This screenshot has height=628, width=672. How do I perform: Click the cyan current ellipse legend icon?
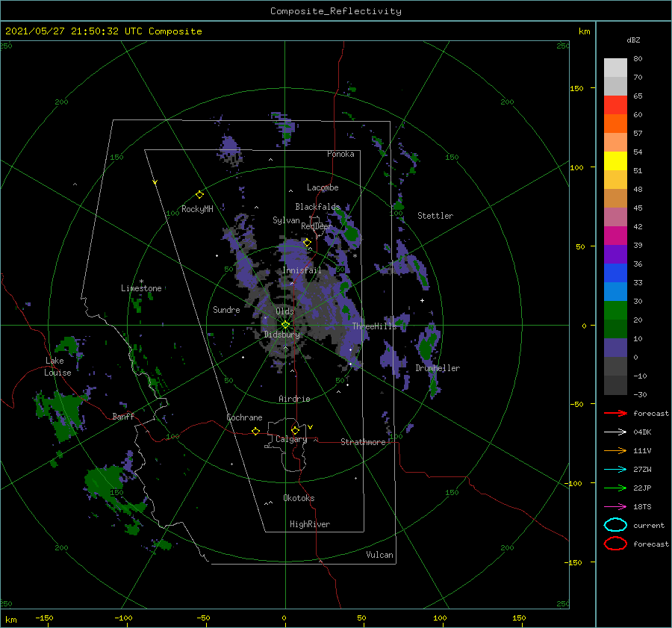[x=615, y=525]
